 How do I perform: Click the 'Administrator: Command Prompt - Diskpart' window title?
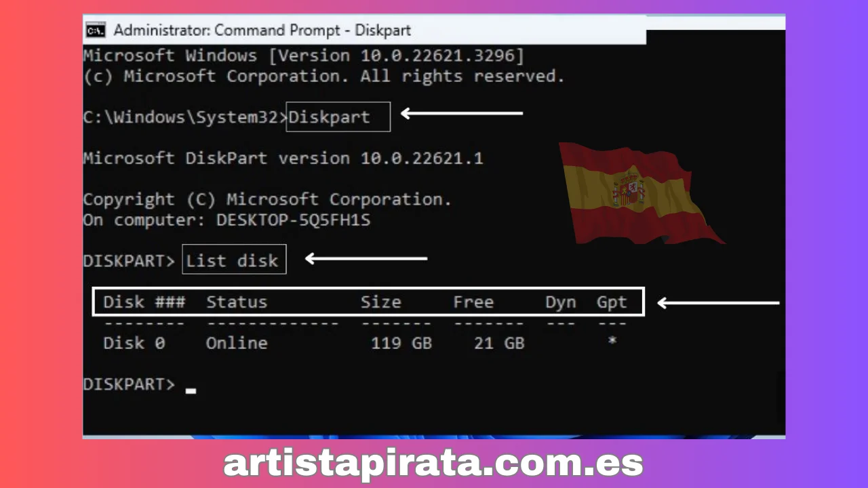(262, 30)
